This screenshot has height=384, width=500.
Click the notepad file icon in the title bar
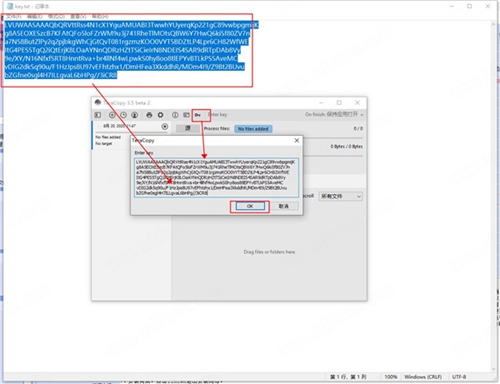click(x=10, y=6)
